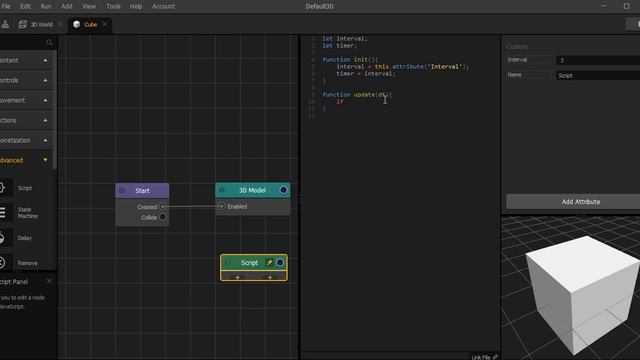This screenshot has width=640, height=360.
Task: Click the Delay label in library
Action: [x=24, y=238]
